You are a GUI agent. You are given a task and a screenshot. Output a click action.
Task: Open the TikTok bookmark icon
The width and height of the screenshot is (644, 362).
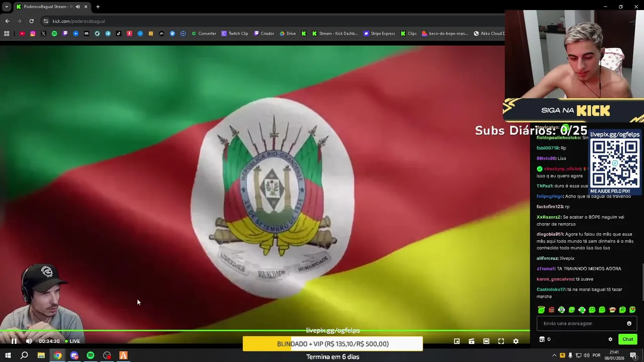coord(119,34)
